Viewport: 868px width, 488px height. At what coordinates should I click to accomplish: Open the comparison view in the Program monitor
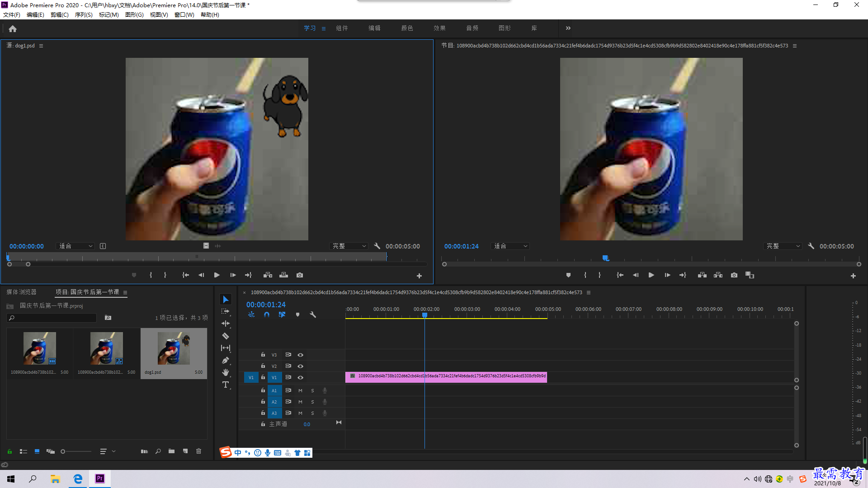750,275
